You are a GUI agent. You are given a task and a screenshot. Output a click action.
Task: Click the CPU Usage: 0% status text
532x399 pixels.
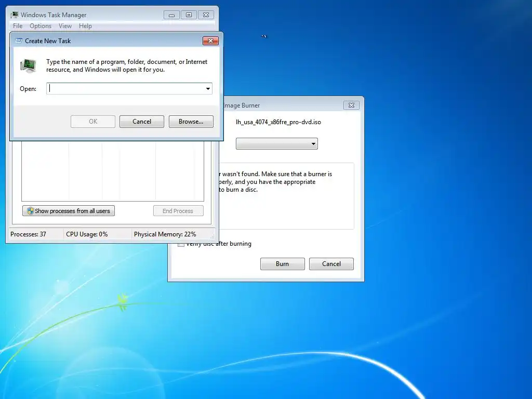87,234
